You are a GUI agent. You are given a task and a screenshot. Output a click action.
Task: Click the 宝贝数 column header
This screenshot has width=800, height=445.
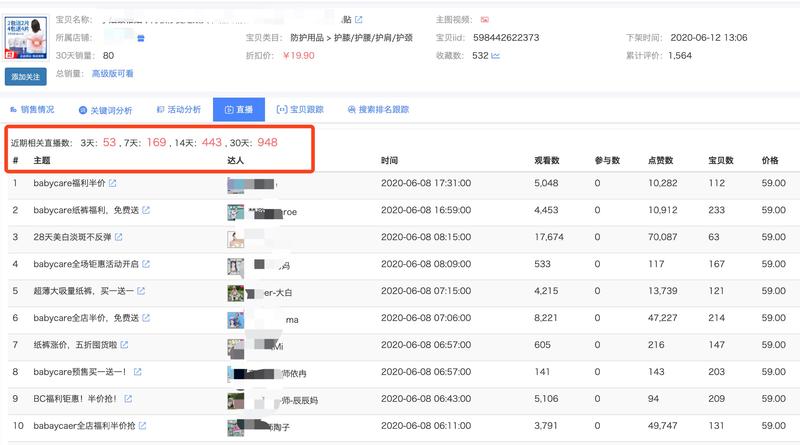tap(721, 160)
